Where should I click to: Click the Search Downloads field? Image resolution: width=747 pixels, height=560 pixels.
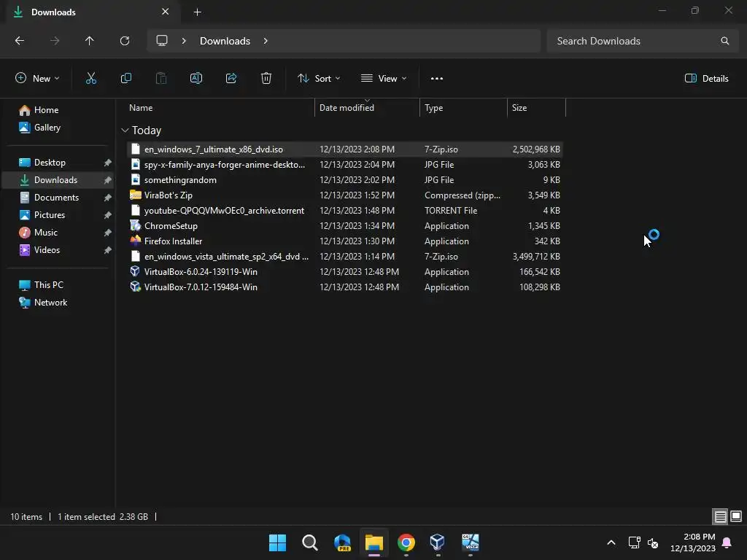point(643,41)
